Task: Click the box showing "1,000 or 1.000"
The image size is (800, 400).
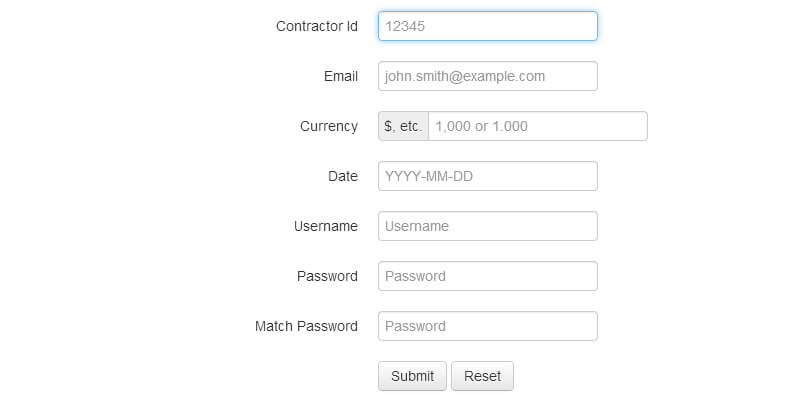Action: 537,126
